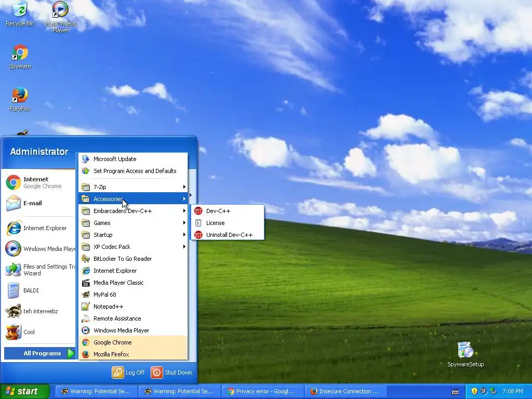Click the BALDI calculator icon
This screenshot has height=399, width=532.
14,290
